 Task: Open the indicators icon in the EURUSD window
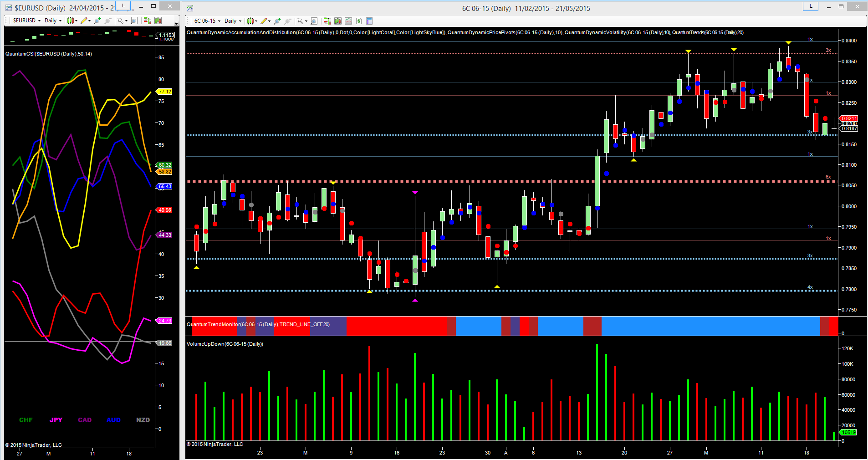point(158,20)
